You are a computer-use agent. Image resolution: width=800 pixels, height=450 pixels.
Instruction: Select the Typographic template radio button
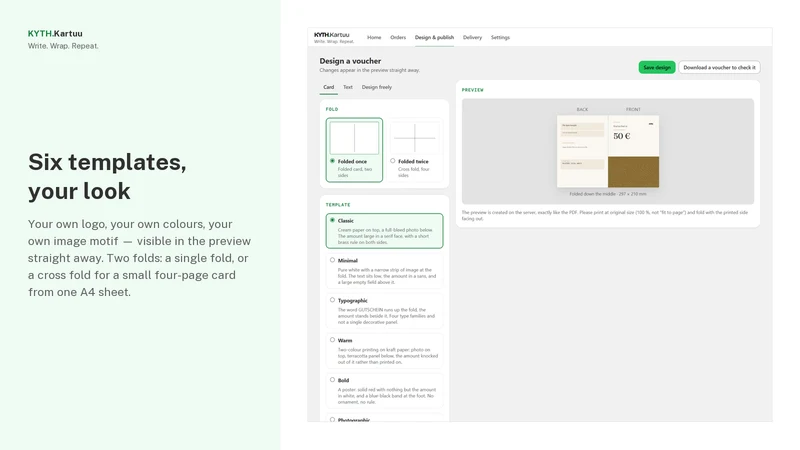click(x=332, y=300)
